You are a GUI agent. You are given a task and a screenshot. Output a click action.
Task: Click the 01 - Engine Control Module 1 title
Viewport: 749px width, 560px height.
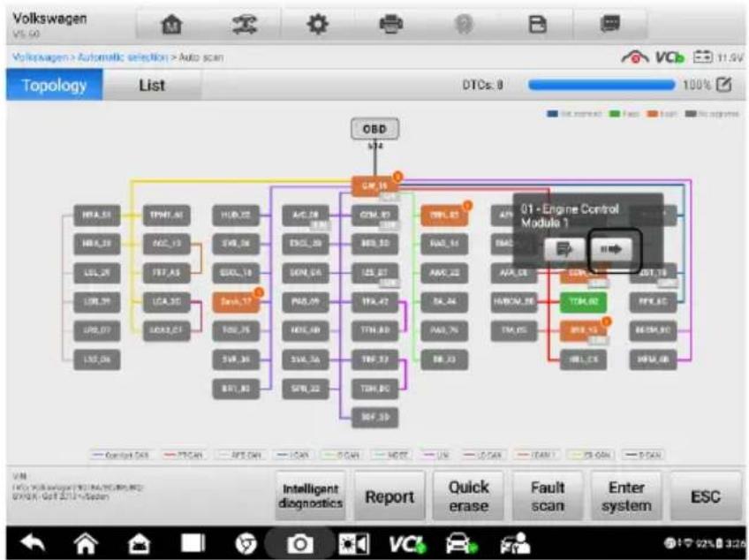[570, 216]
